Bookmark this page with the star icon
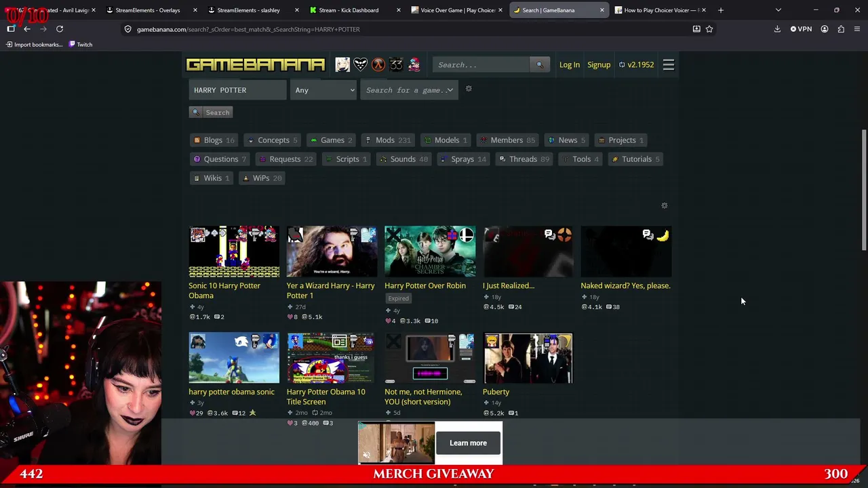This screenshot has height=488, width=868. tap(709, 29)
